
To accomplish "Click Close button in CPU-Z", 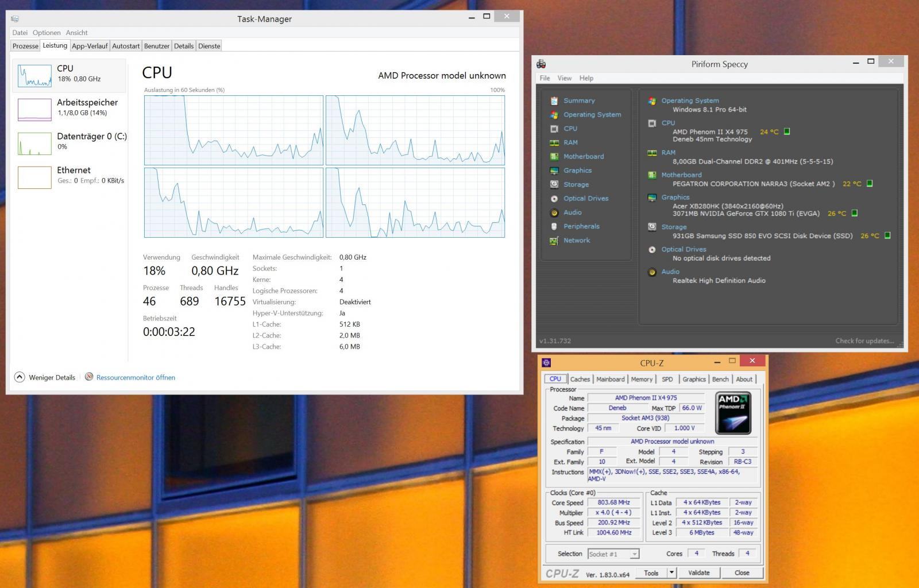I will [742, 572].
